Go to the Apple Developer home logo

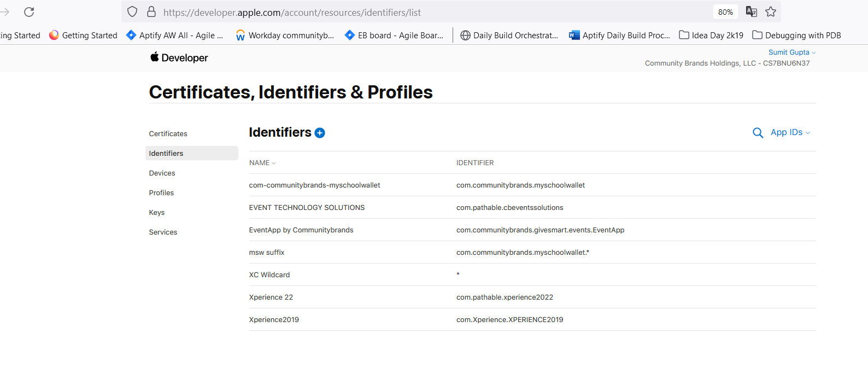click(x=179, y=57)
